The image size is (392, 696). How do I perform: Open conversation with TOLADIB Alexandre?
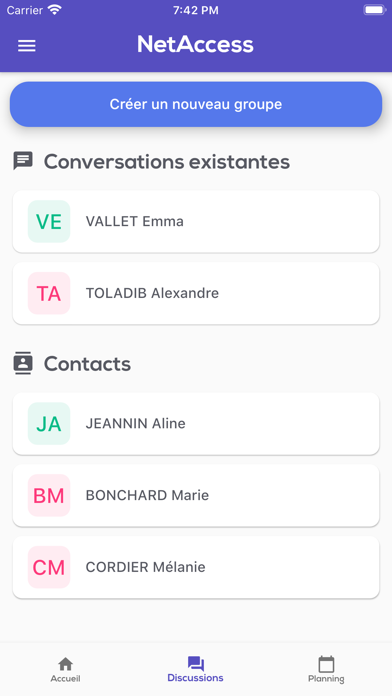point(196,293)
